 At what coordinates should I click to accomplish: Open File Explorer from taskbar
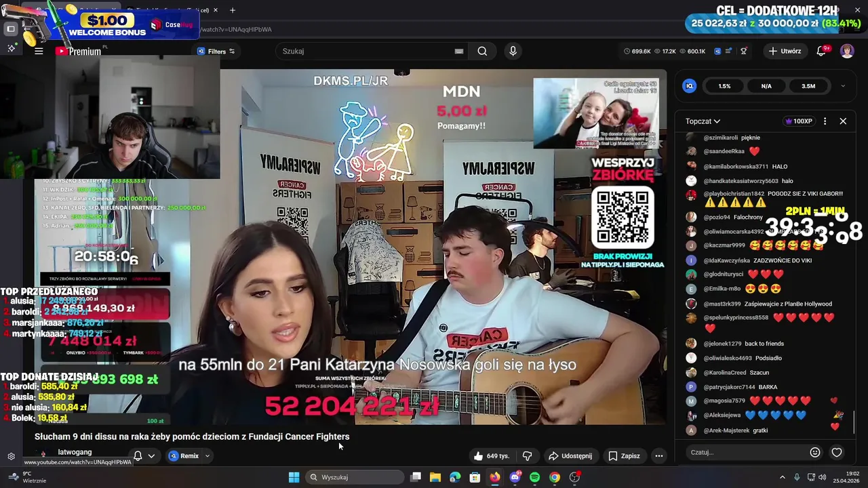(x=435, y=477)
